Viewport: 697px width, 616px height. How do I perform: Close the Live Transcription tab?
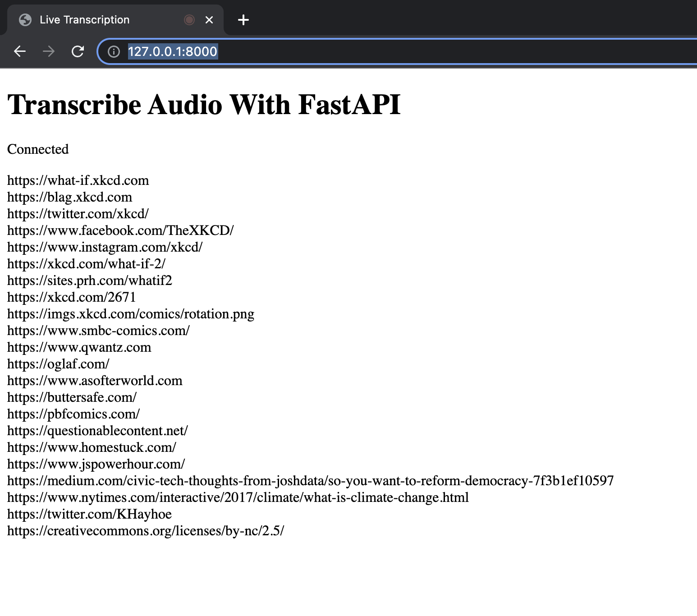point(209,20)
